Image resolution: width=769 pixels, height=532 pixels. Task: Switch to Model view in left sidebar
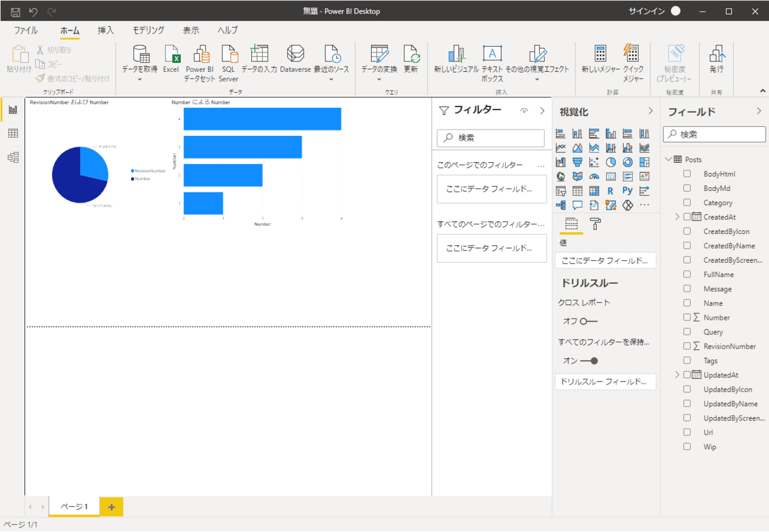coord(13,157)
